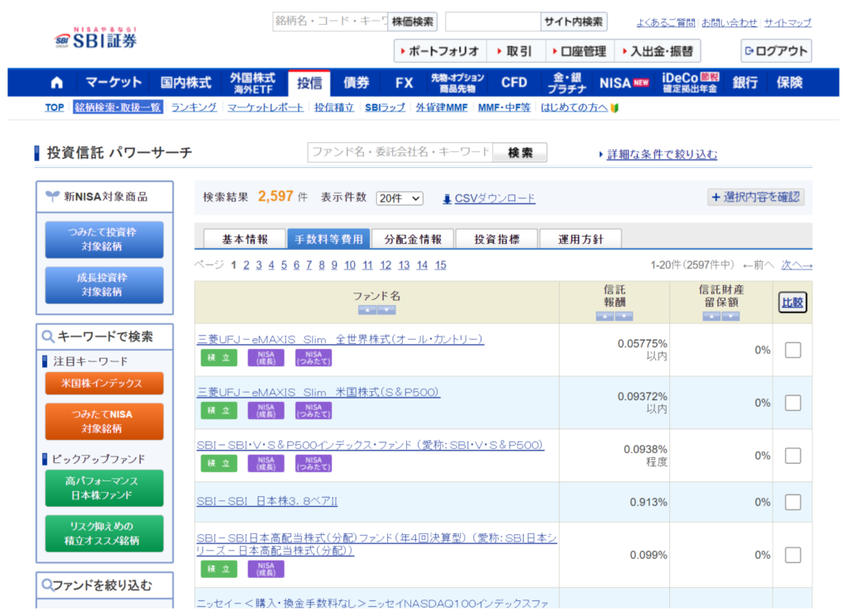
Task: Check compare box for eMAXIS Slim 全世界株式
Action: (x=792, y=350)
